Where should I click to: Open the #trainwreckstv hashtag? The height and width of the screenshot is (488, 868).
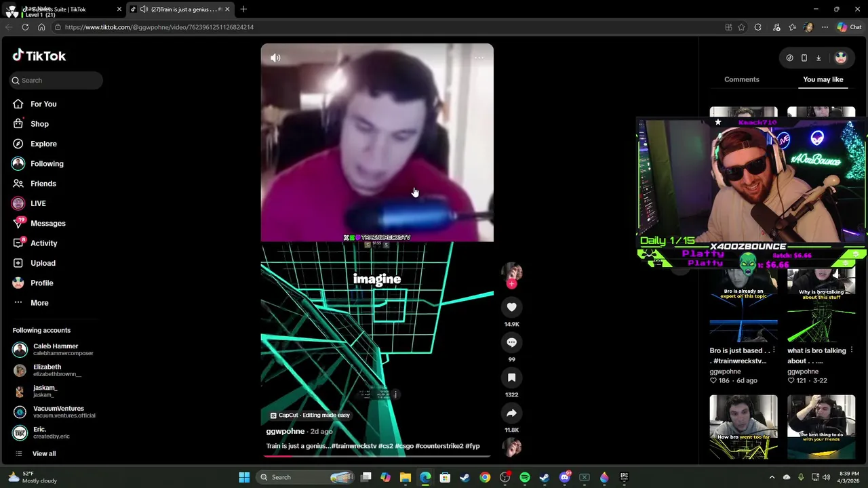[353, 446]
